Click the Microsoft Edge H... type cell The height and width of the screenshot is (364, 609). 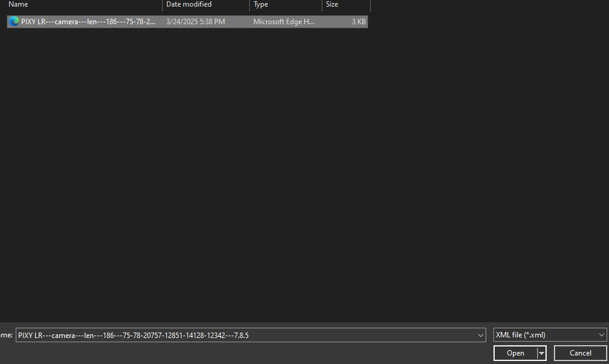point(284,22)
